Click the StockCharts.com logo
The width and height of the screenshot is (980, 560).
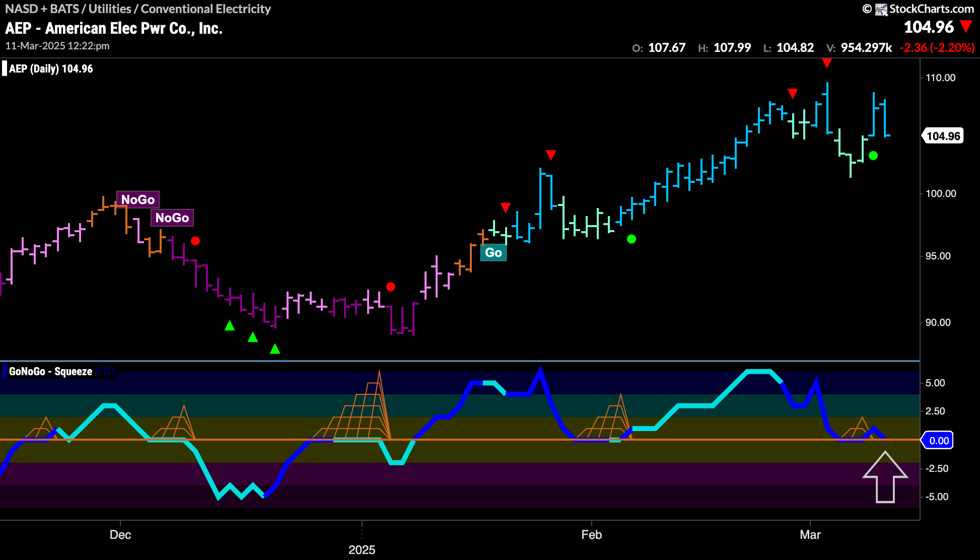click(925, 9)
